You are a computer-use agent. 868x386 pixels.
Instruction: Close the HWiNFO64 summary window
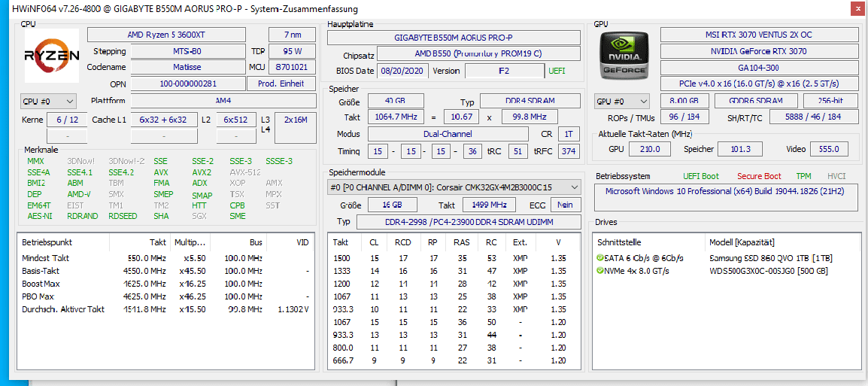pos(857,10)
